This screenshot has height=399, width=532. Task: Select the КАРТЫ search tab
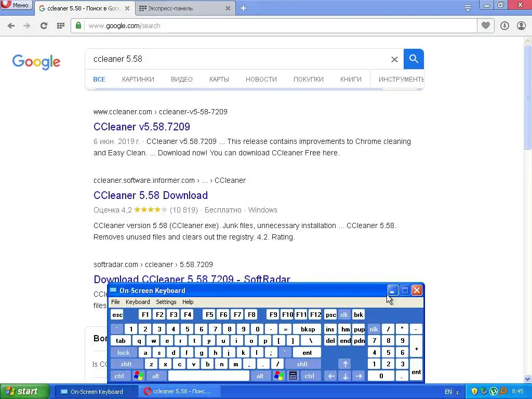coord(219,79)
